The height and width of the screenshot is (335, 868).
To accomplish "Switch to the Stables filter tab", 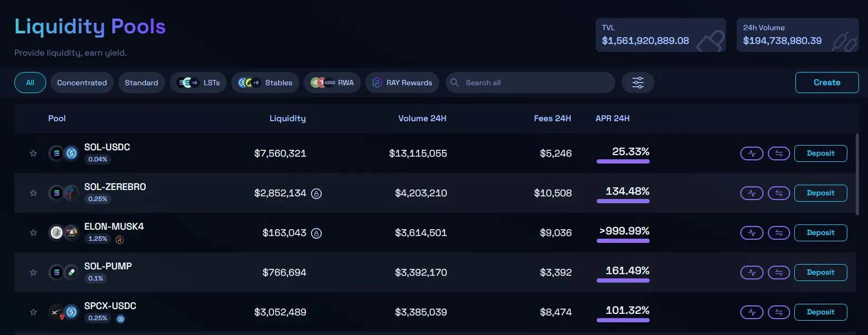I will (265, 83).
